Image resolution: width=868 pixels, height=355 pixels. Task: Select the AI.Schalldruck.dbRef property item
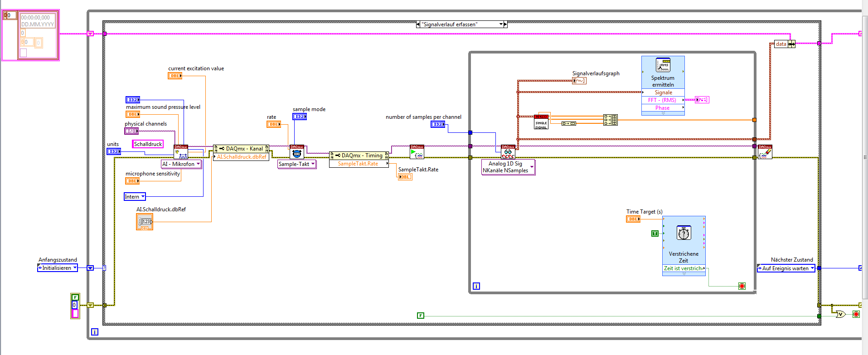[x=241, y=157]
